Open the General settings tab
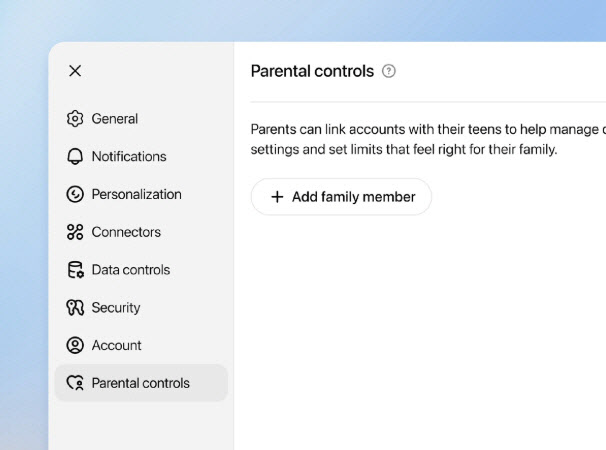The width and height of the screenshot is (606, 450). (115, 119)
